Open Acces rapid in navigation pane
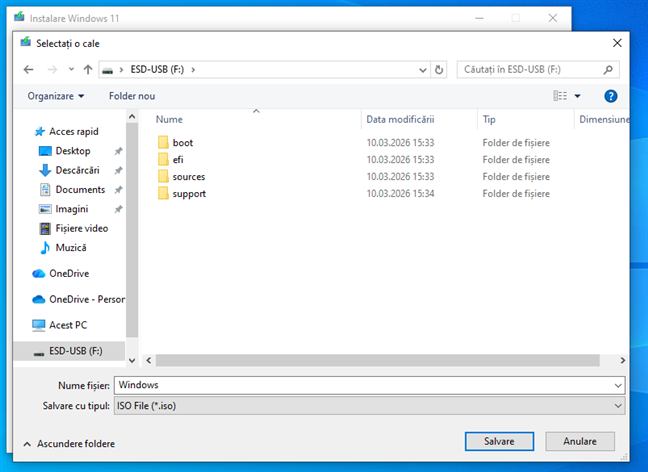The width and height of the screenshot is (648, 472). tap(66, 131)
